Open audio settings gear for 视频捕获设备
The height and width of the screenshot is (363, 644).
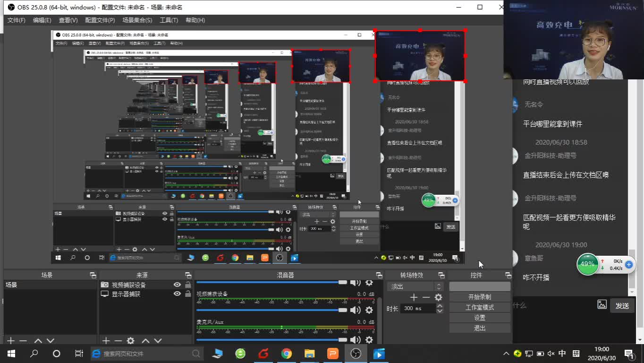(369, 310)
